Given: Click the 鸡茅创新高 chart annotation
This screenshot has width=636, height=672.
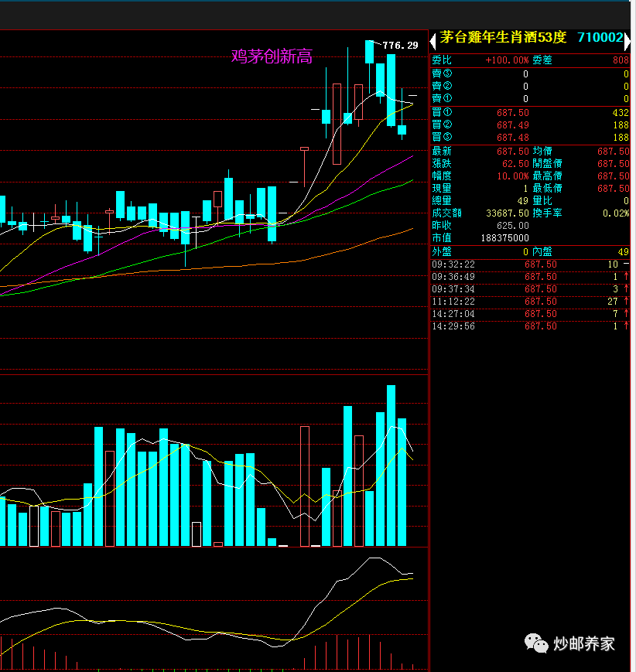Looking at the screenshot, I should (x=272, y=56).
